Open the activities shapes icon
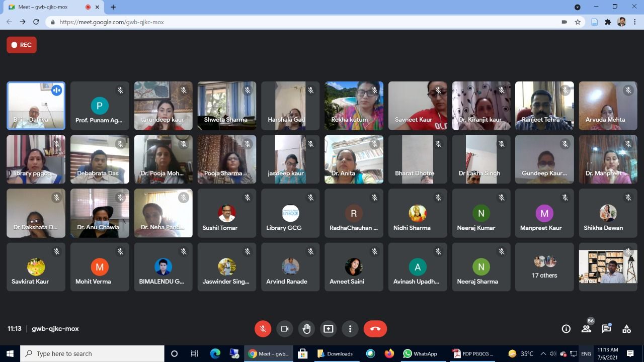This screenshot has width=644, height=362. click(x=626, y=329)
